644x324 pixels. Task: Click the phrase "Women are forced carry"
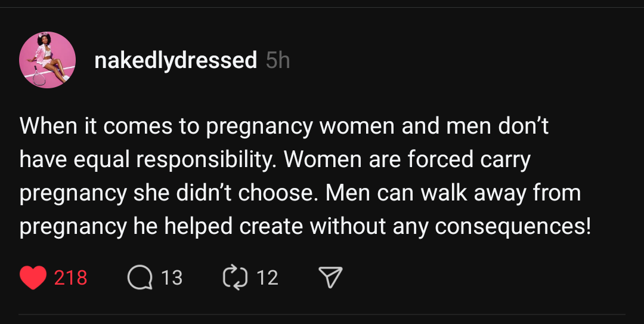410,159
